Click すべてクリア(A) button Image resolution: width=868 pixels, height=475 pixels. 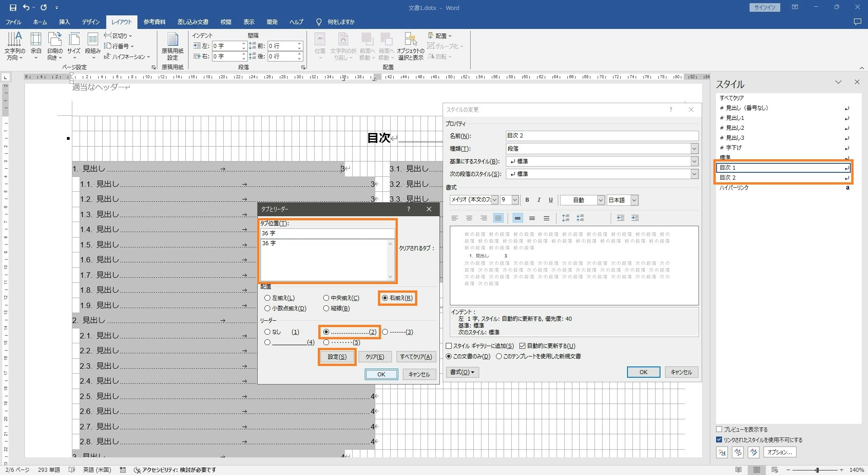tap(416, 357)
